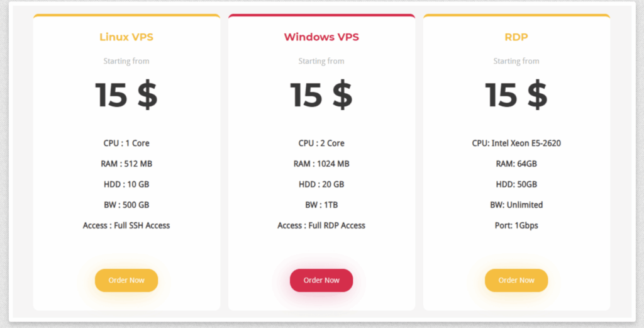
Task: Click 'RAM: 64GB' text
Action: (516, 164)
